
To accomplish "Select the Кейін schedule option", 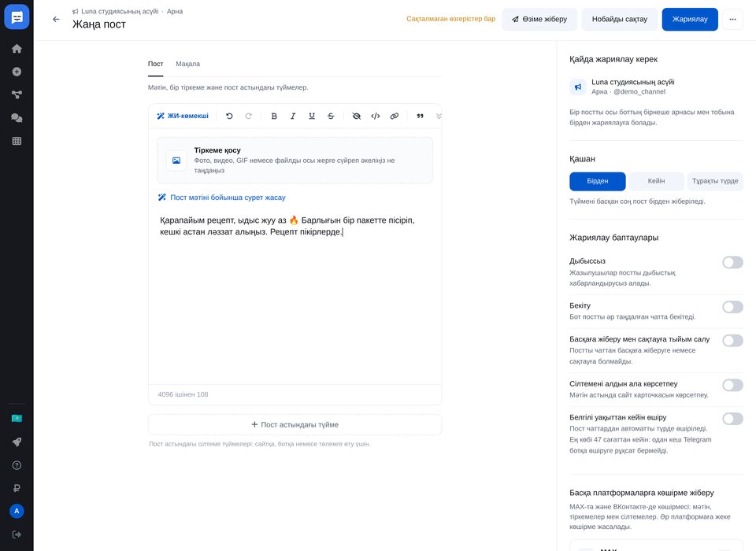I will (x=656, y=181).
